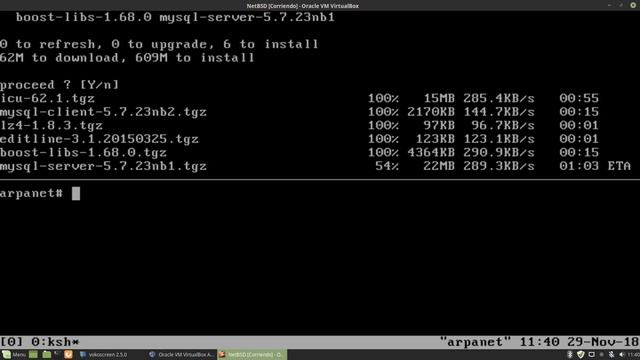
Task: Click the show desktop icon in taskbar
Action: [x=33, y=354]
